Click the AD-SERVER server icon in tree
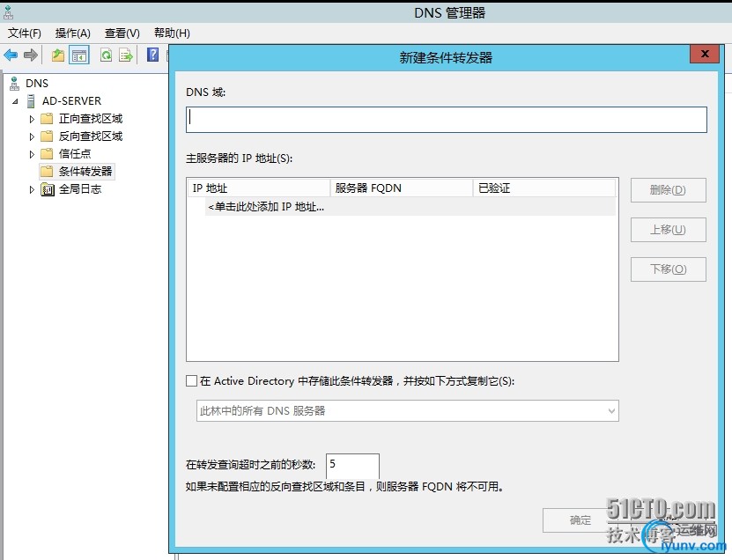Viewport: 732px width, 560px height. pos(31,100)
